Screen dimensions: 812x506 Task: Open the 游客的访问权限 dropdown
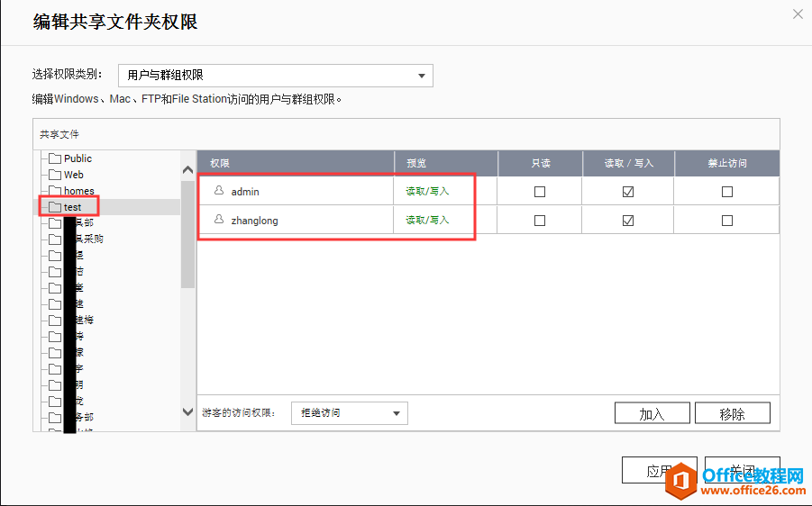(350, 413)
